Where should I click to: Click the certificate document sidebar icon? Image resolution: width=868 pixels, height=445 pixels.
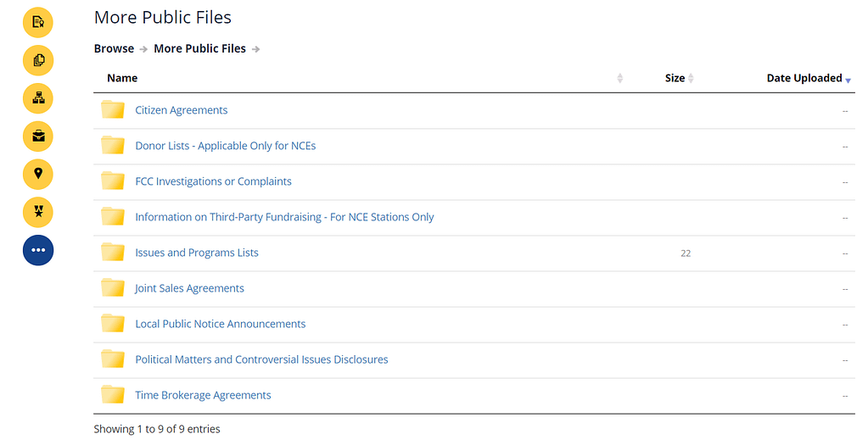point(38,21)
